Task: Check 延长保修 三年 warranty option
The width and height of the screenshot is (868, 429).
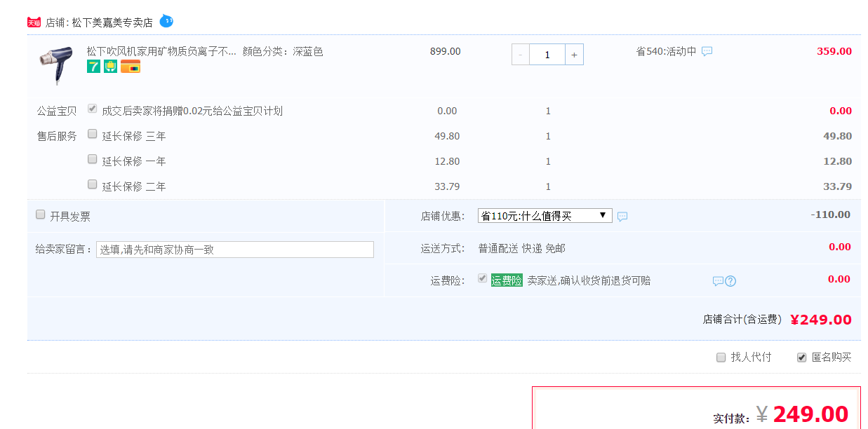Action: pos(92,134)
